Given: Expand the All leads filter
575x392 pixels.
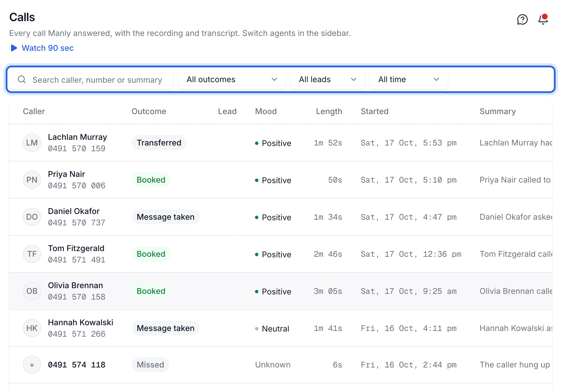Looking at the screenshot, I should 328,80.
